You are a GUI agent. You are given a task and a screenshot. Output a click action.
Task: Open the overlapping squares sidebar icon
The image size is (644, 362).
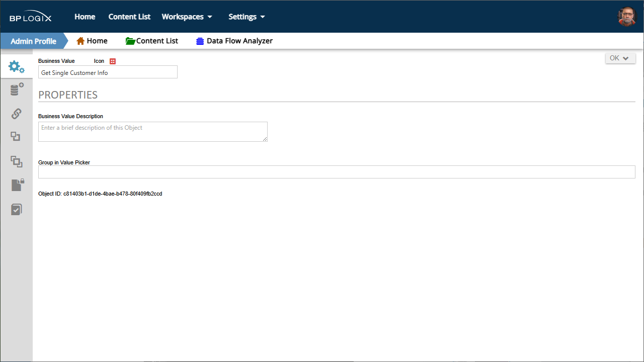pos(17,161)
